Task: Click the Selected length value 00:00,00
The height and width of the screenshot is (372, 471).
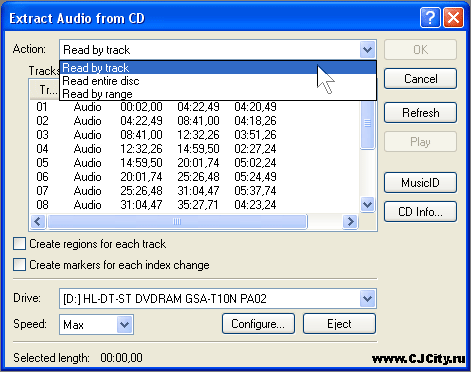Action: (121, 358)
